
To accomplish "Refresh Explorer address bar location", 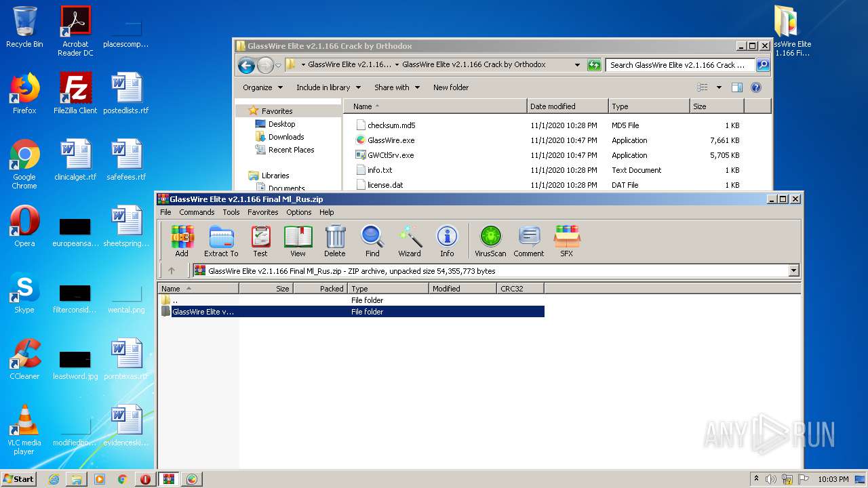I will (594, 65).
